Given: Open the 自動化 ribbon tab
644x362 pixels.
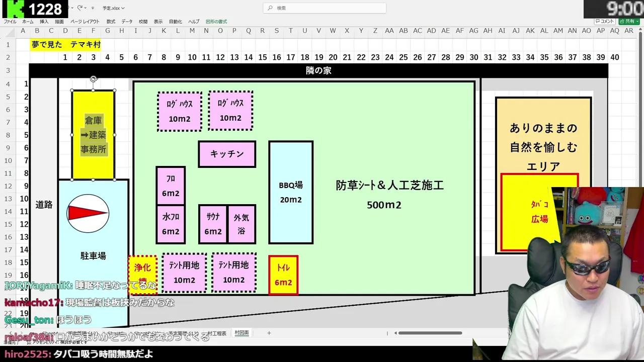Looking at the screenshot, I should point(176,22).
